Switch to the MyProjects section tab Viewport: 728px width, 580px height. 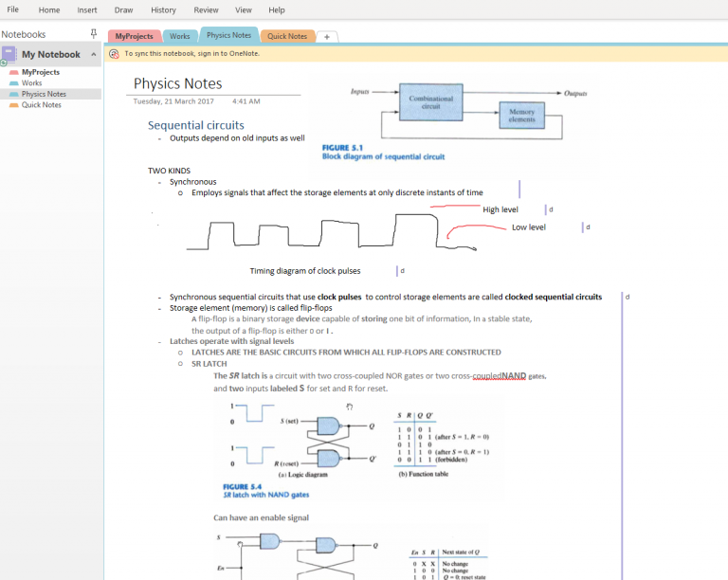(x=133, y=36)
